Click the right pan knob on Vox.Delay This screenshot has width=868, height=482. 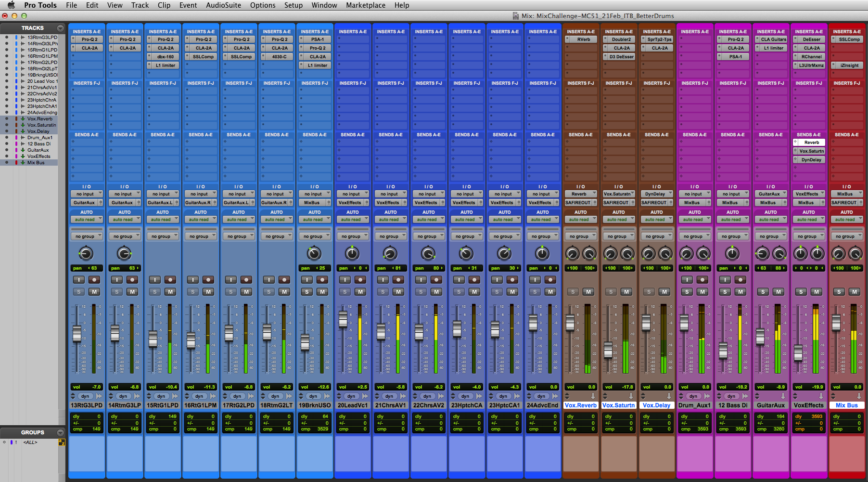pyautogui.click(x=665, y=253)
